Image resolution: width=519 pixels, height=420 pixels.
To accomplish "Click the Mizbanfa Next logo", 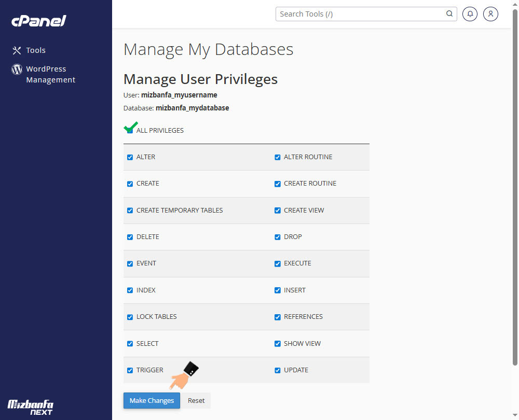I will coord(31,407).
